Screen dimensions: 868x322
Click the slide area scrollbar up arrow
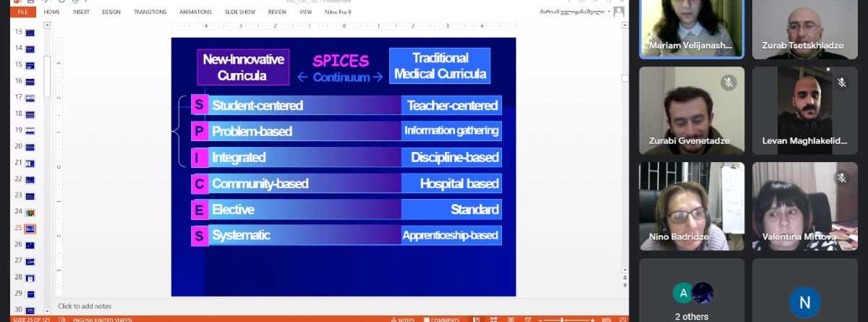[x=625, y=27]
